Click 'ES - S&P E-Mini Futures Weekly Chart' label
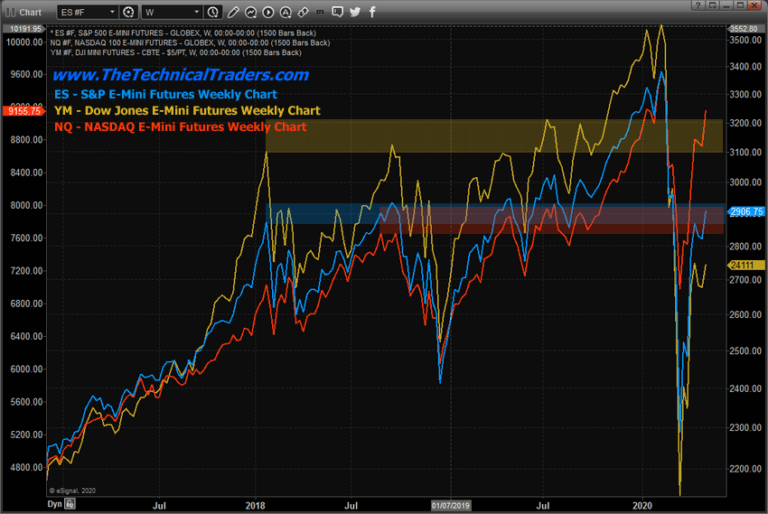 coord(166,94)
